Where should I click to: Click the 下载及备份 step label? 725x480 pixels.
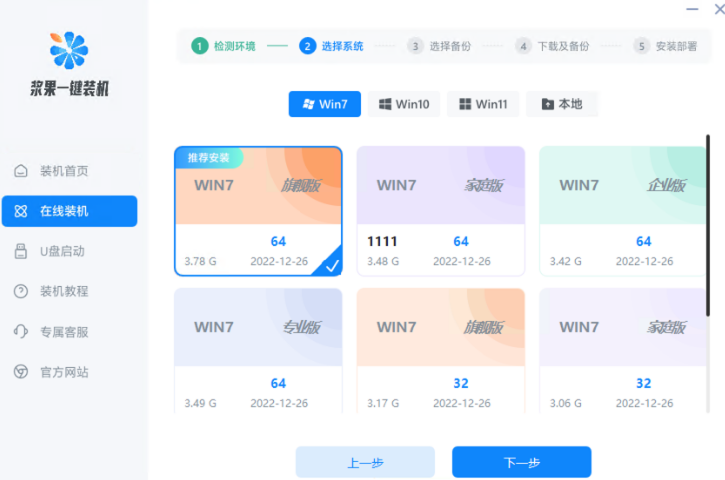click(x=564, y=46)
